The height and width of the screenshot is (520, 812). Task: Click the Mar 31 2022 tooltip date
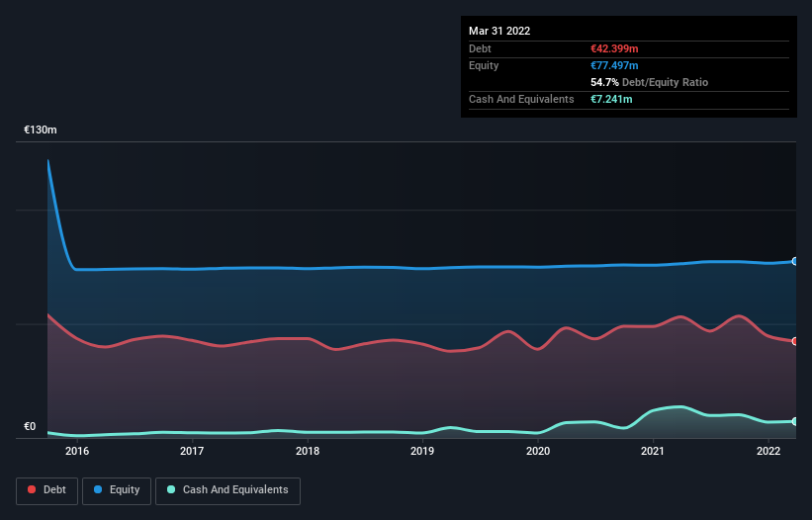point(499,31)
